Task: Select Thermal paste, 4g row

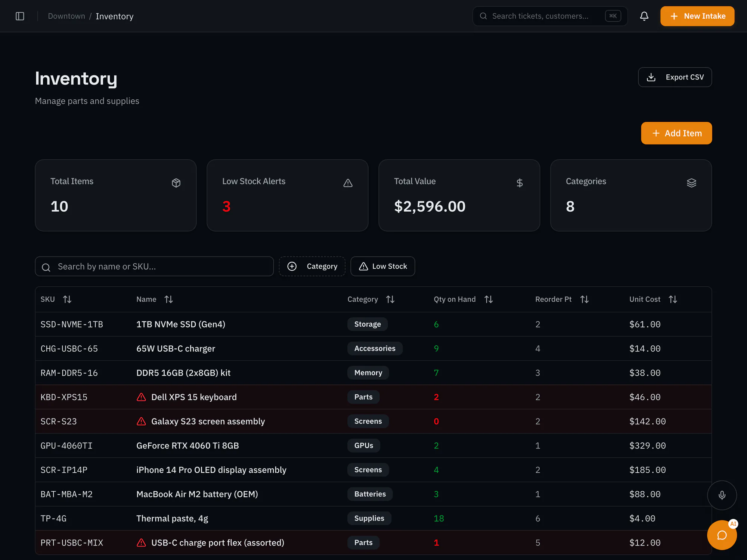Action: click(373, 518)
